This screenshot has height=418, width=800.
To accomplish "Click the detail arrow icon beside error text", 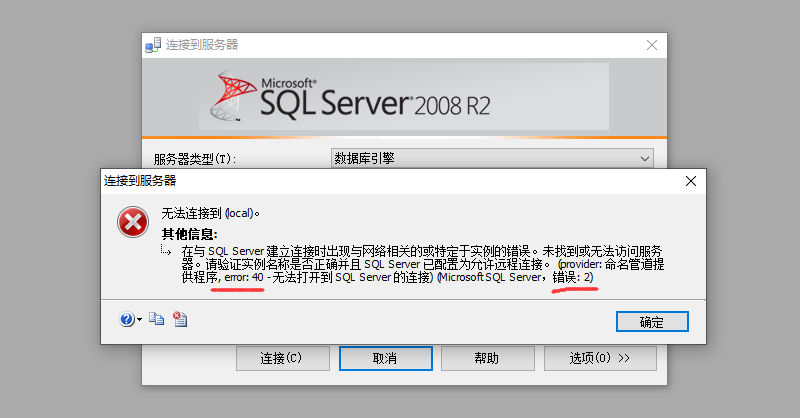I will (166, 250).
